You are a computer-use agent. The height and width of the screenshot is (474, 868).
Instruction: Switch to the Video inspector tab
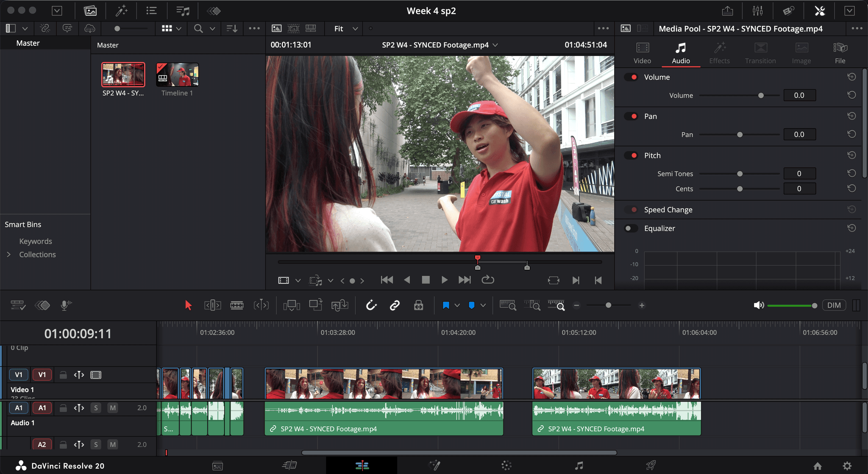(x=642, y=53)
